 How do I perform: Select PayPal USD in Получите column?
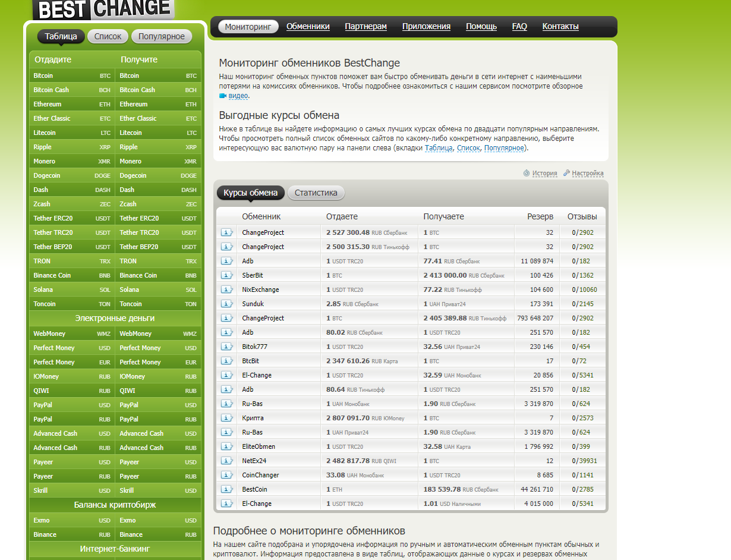[x=158, y=405]
